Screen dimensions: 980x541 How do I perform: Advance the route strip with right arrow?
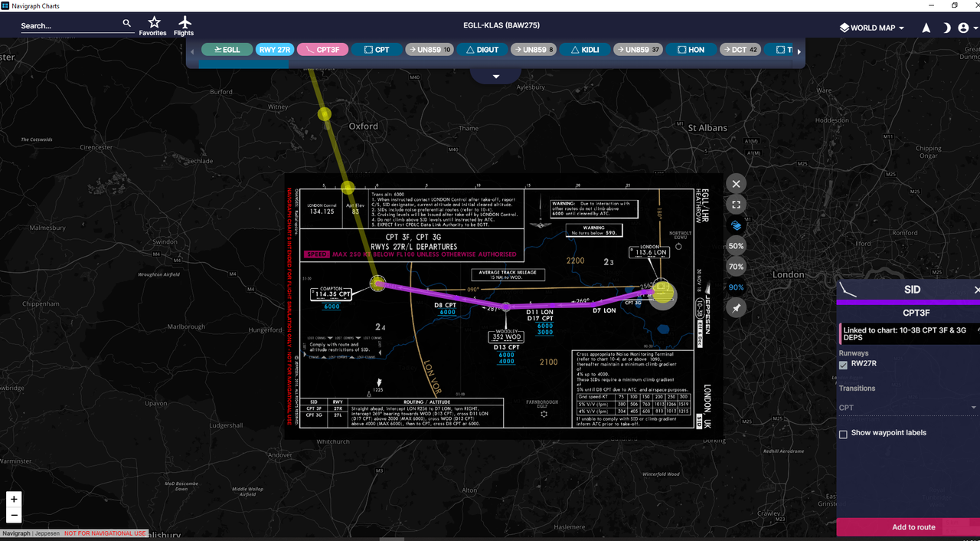(799, 51)
